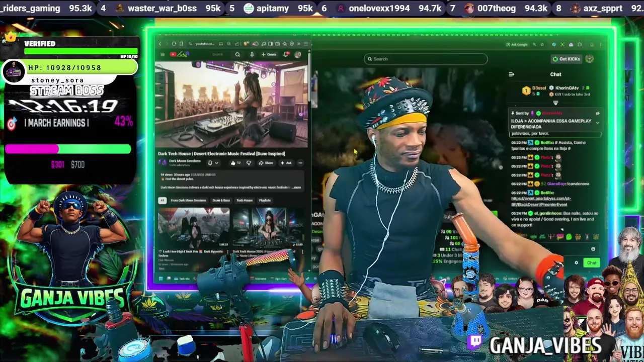644x362 pixels.
Task: Focus the YouTube search field
Action: coord(217,54)
